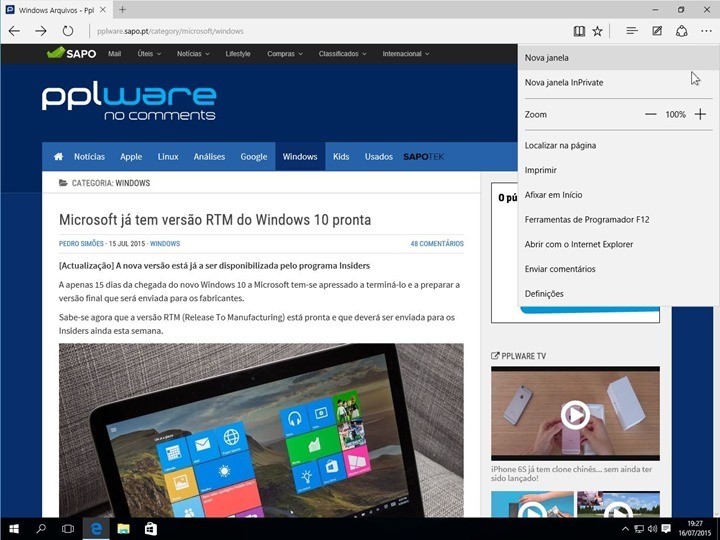Select the Windows Arquivos browser tab
This screenshot has height=540, width=720.
tap(56, 10)
